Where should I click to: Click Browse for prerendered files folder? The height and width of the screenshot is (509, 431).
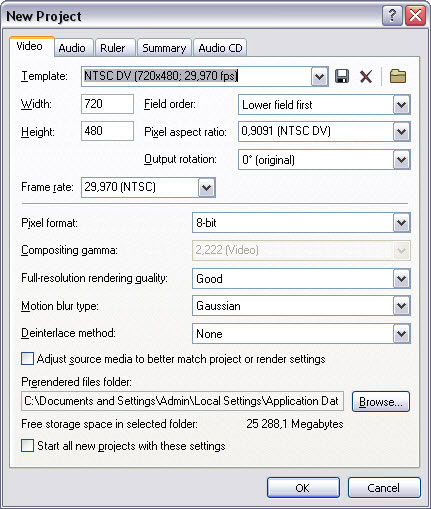tap(381, 402)
